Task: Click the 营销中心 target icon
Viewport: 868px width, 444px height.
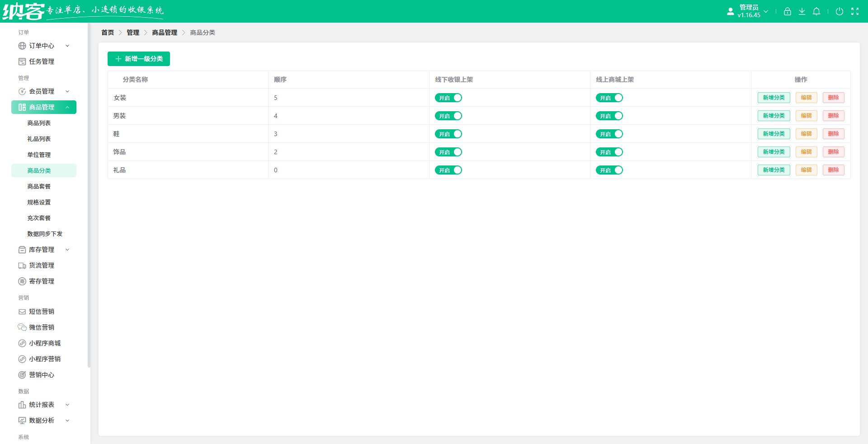Action: pyautogui.click(x=22, y=375)
